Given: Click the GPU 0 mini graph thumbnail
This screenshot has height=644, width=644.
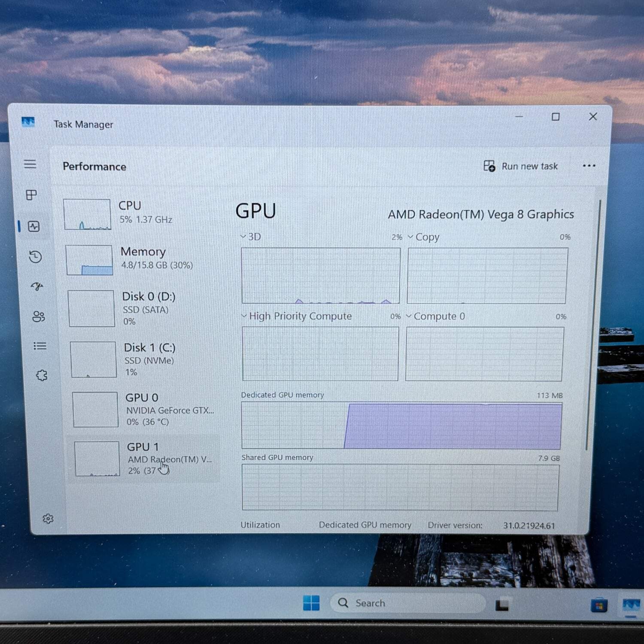Looking at the screenshot, I should click(95, 409).
